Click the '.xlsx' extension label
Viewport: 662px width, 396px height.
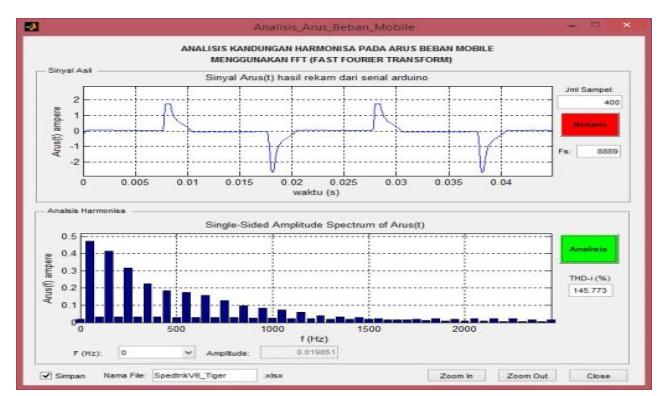pos(274,375)
